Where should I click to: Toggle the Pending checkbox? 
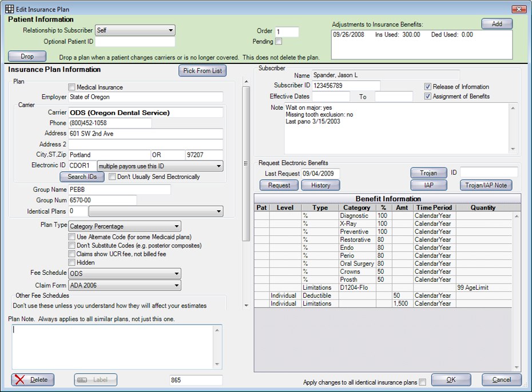(x=279, y=42)
